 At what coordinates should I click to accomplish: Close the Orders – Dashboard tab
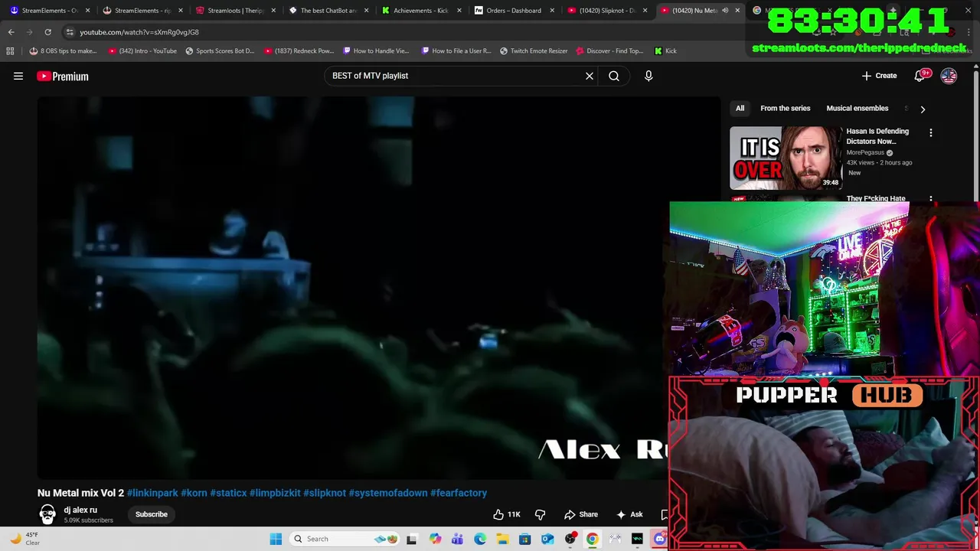tap(552, 11)
